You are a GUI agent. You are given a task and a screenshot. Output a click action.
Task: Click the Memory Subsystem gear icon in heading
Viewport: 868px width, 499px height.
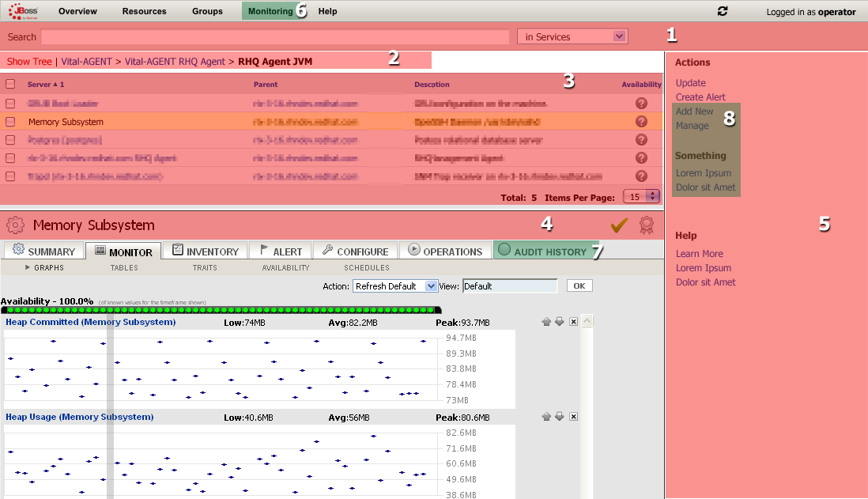(x=16, y=225)
